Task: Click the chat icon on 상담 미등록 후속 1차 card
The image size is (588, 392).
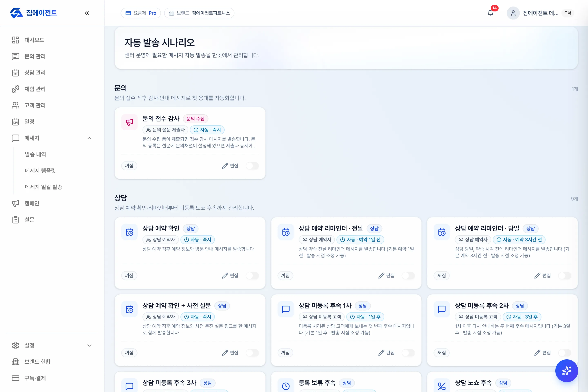Action: pos(286,309)
